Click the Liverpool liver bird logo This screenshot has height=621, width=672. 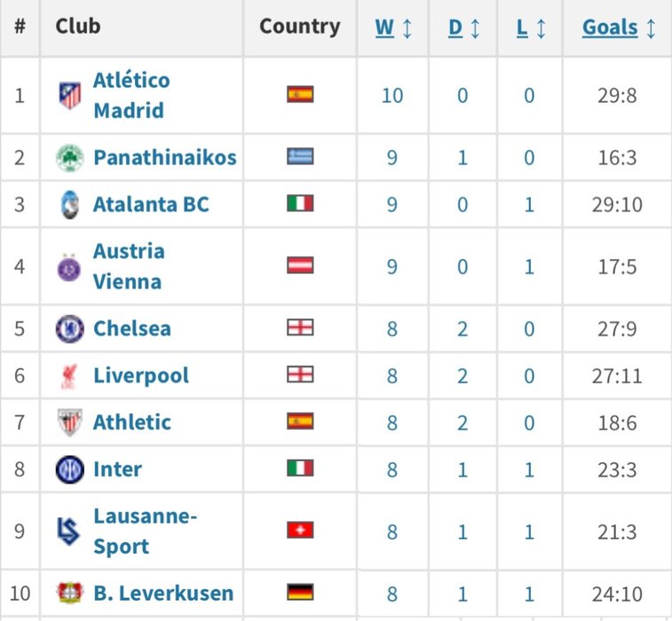pos(69,376)
